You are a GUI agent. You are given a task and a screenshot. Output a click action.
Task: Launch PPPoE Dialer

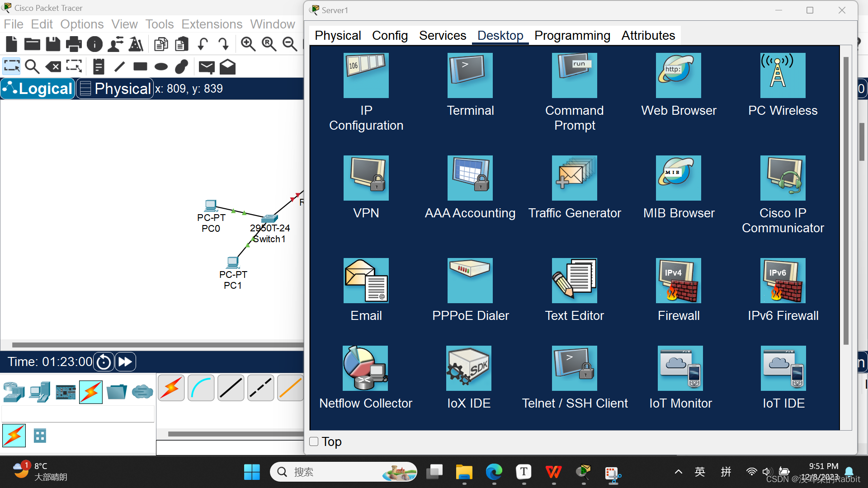(470, 281)
